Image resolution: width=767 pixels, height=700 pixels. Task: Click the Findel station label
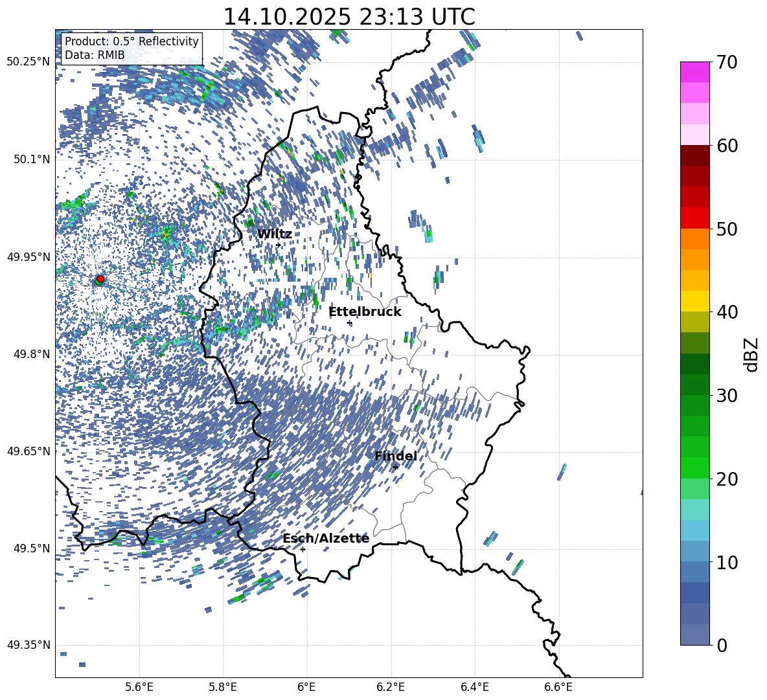396,456
